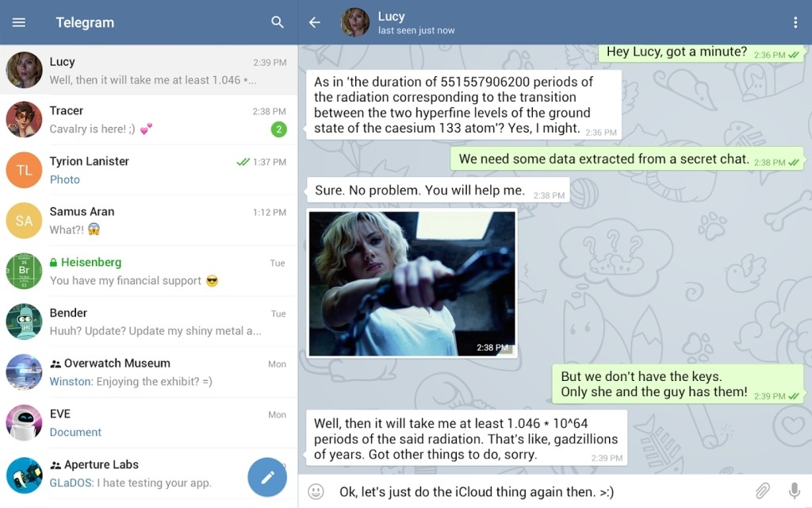Click Overwatch Museum group avatar
The image size is (812, 508).
coord(24,372)
